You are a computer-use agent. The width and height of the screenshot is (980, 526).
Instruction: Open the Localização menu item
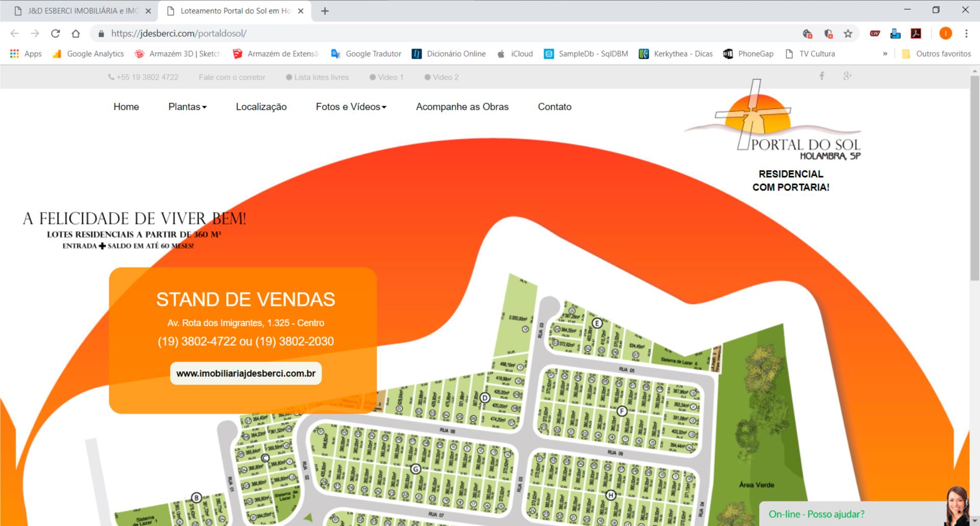click(x=261, y=107)
